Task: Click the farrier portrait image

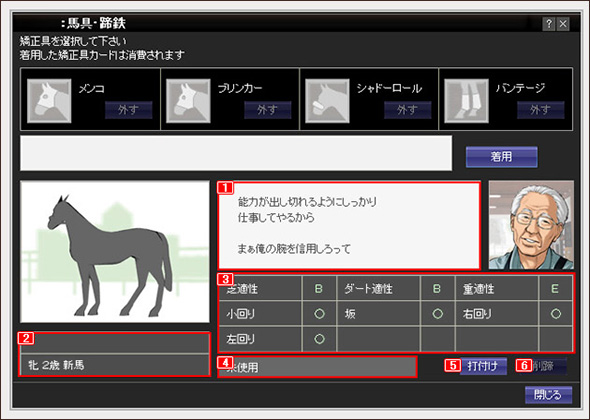Action: [x=531, y=225]
